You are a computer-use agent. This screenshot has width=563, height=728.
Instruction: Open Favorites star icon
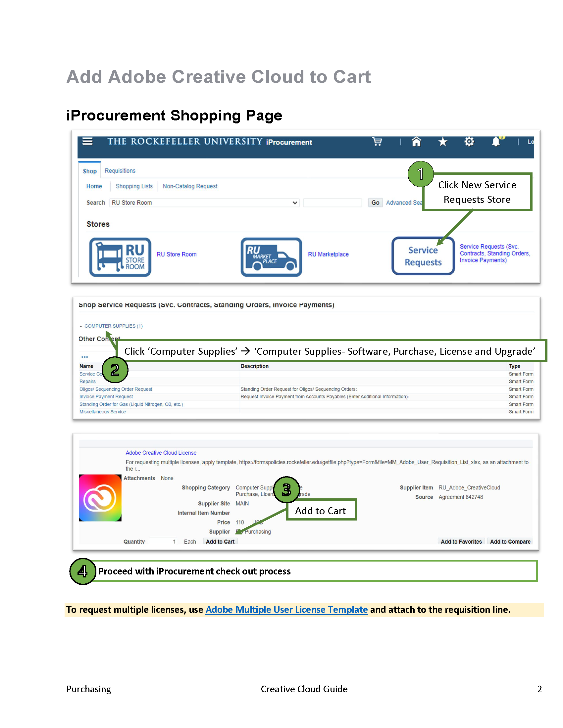coord(442,142)
